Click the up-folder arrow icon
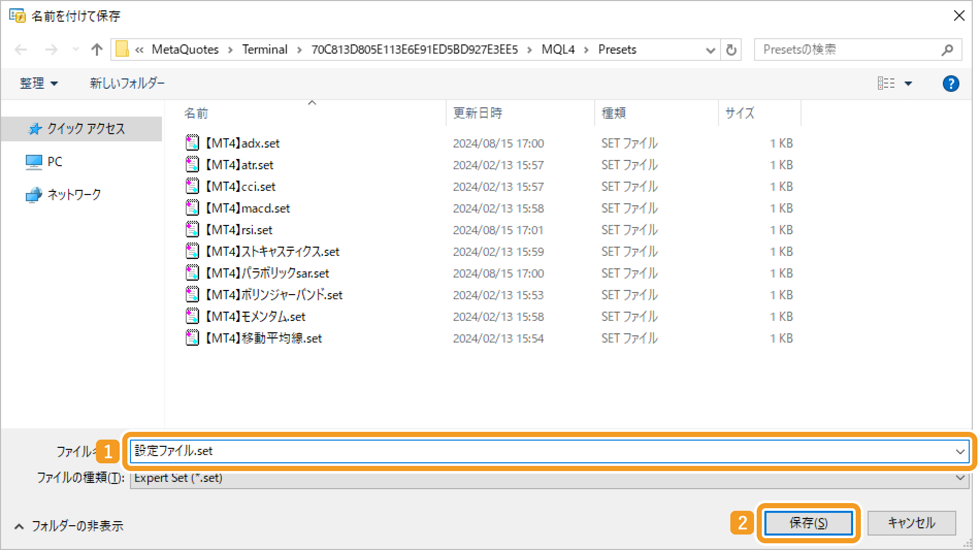 click(96, 50)
